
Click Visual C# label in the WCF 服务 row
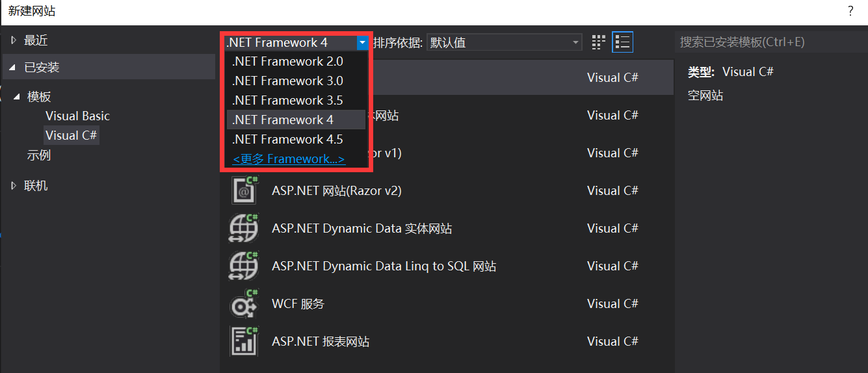click(612, 304)
